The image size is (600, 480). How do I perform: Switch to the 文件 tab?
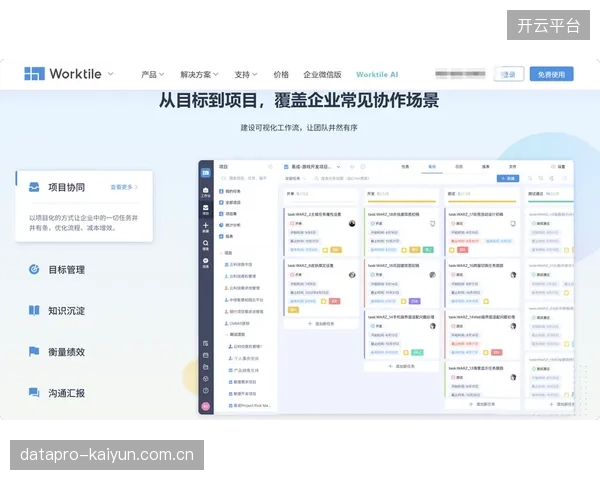pos(512,167)
